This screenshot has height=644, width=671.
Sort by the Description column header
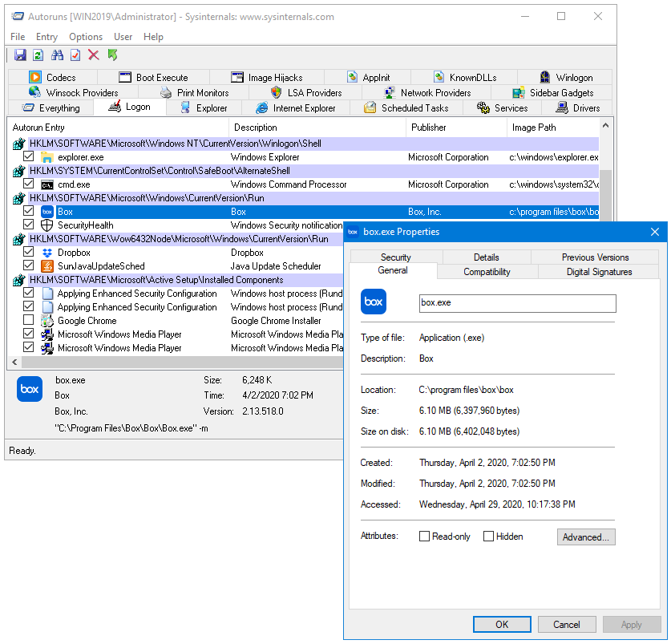click(317, 128)
